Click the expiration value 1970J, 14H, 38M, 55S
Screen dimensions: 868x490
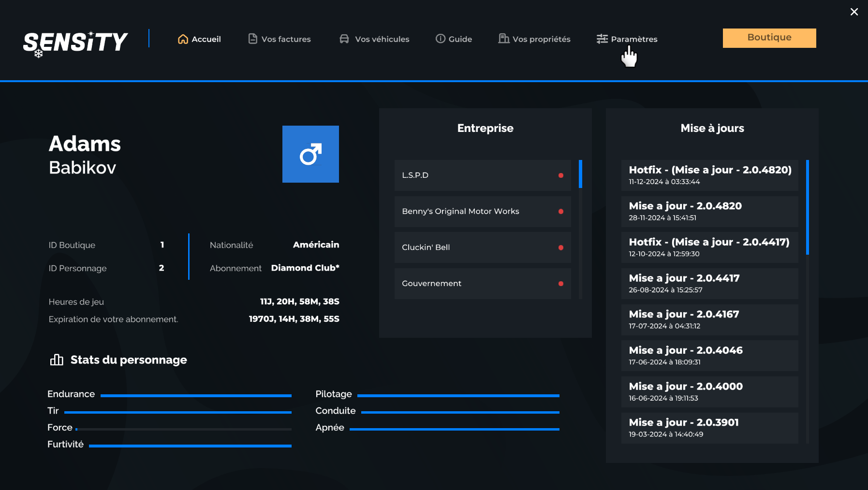(294, 319)
